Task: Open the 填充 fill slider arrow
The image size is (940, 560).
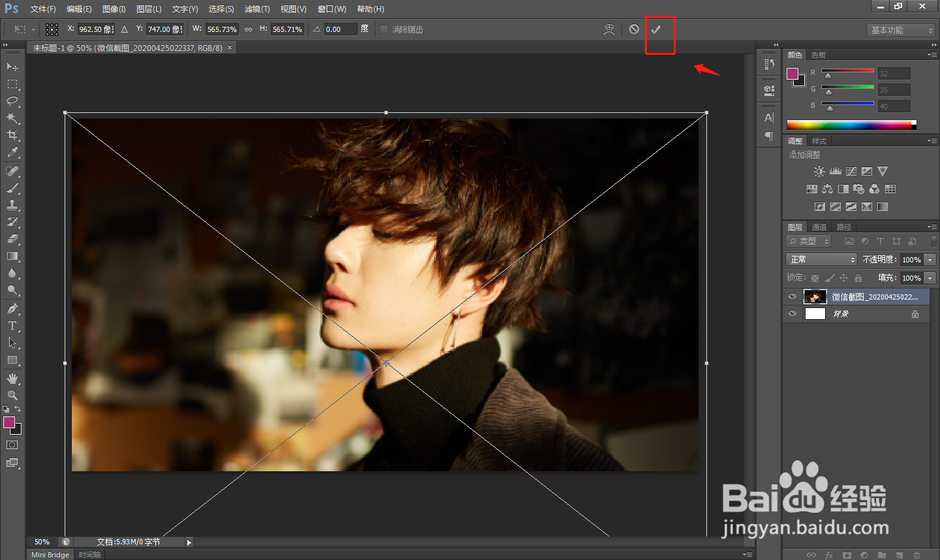Action: click(x=930, y=278)
